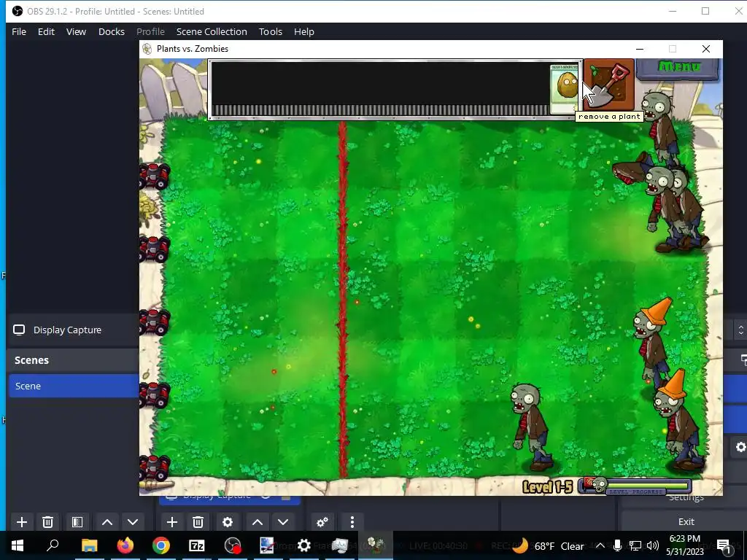Viewport: 747px width, 560px height.
Task: Open 7-Zip from taskbar
Action: (x=197, y=545)
